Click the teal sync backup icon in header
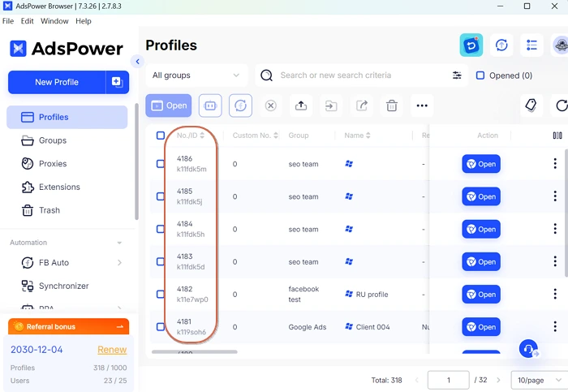 click(471, 45)
